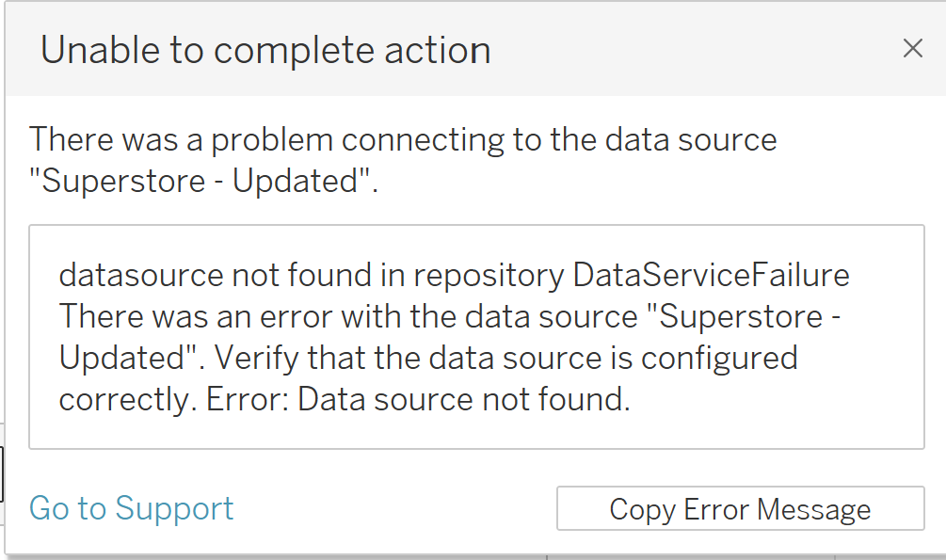This screenshot has height=560, width=946.
Task: Click the "Unable to complete action" title
Action: pos(265,50)
